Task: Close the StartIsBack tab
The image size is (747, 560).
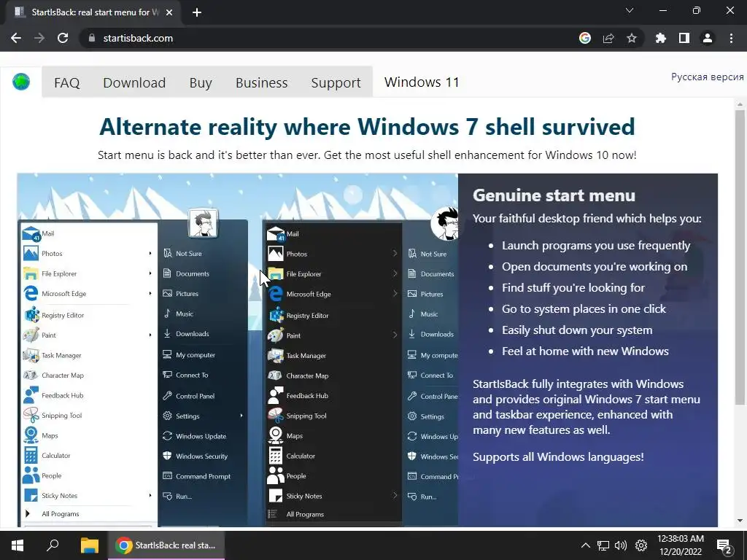Action: pos(169,12)
